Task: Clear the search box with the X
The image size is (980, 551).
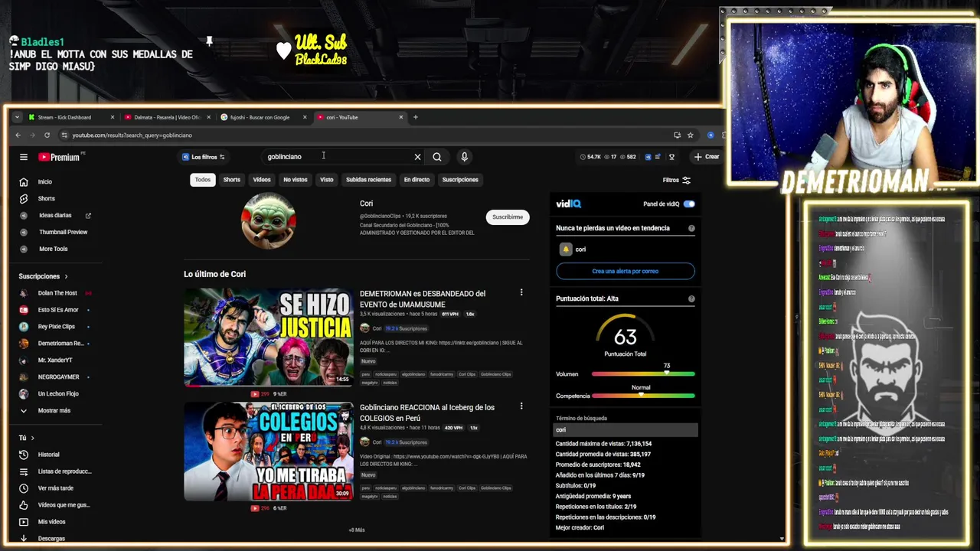Action: click(x=417, y=157)
